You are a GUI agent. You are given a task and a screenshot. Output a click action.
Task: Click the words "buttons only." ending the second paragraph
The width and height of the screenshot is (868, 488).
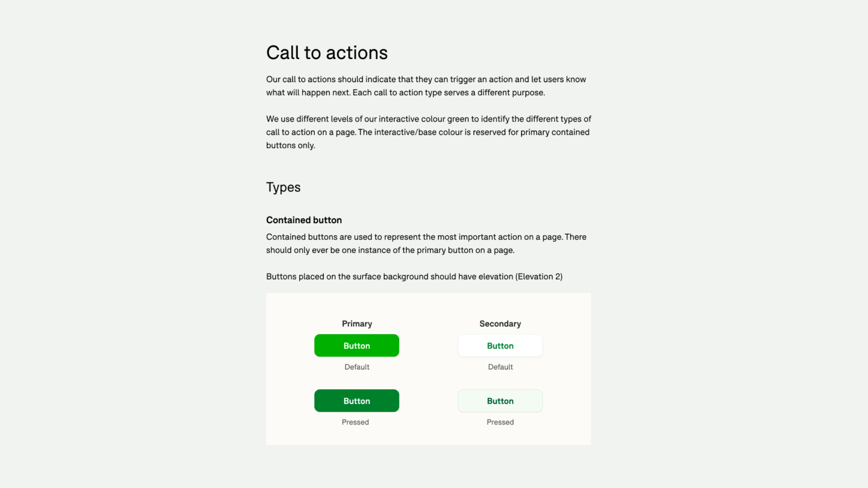[290, 146]
